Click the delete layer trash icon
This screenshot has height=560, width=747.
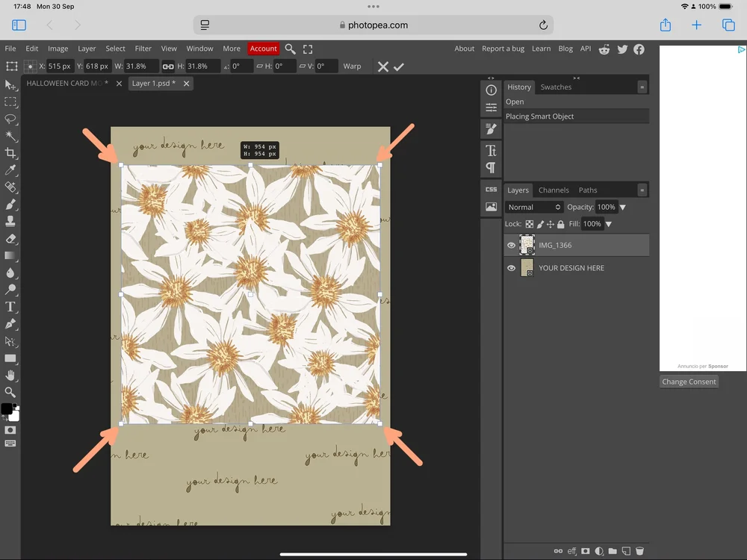639,551
